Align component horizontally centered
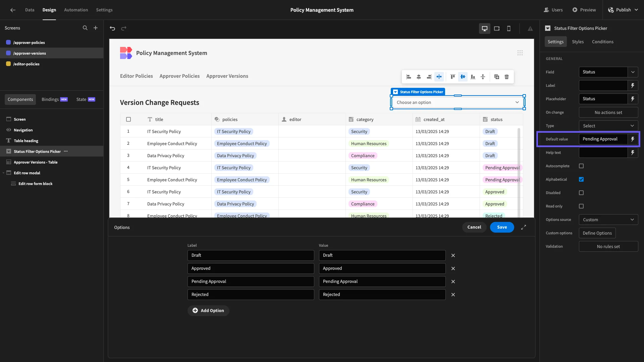Image resolution: width=644 pixels, height=362 pixels. coord(419,77)
